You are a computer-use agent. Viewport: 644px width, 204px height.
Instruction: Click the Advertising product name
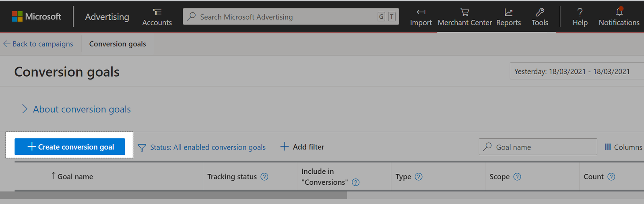pos(107,17)
